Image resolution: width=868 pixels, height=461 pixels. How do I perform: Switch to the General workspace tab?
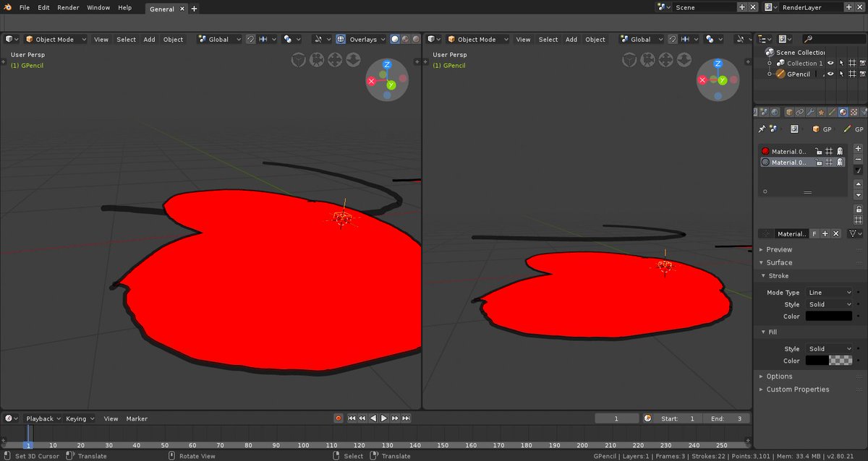[163, 9]
